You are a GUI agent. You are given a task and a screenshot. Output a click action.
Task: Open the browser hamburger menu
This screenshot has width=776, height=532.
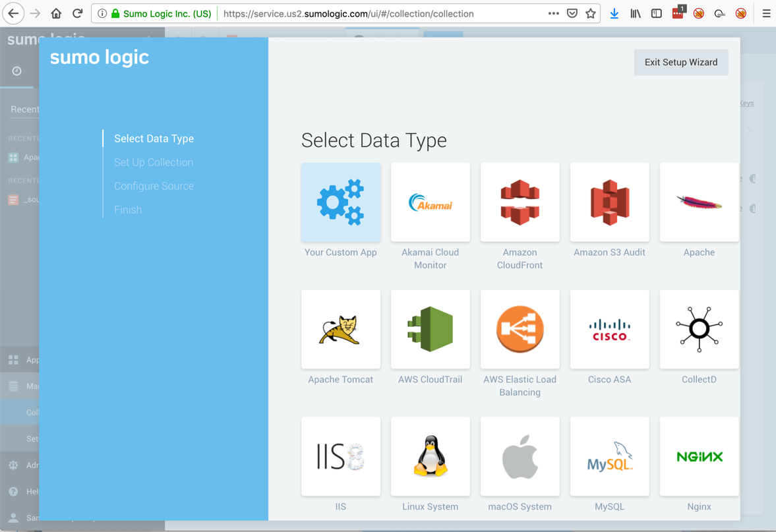tap(766, 13)
